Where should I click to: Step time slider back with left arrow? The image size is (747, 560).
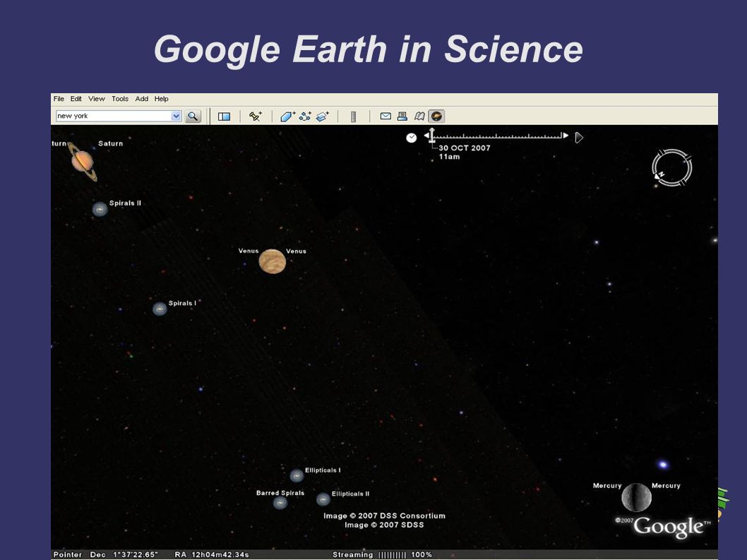pyautogui.click(x=426, y=136)
